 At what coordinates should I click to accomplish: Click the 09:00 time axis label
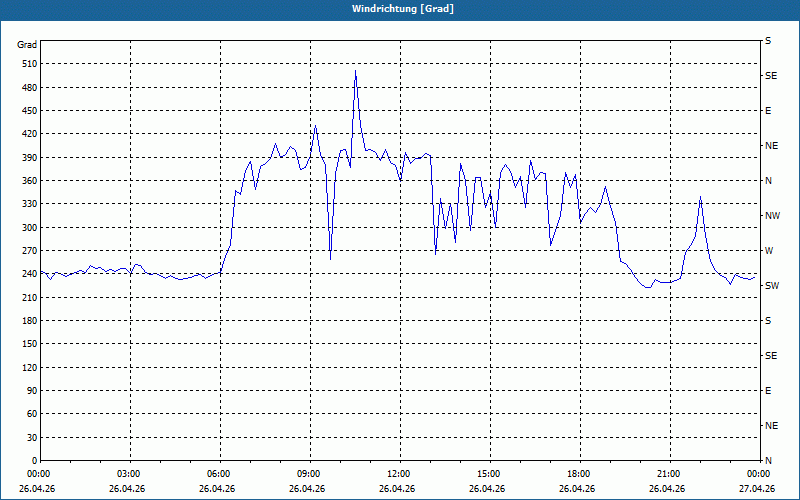(x=309, y=474)
